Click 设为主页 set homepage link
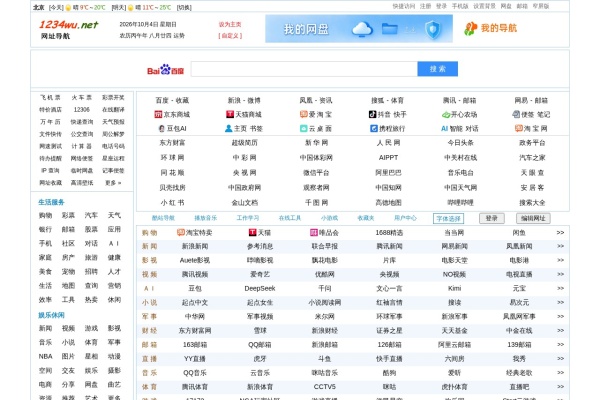Screen dimensions: 600x400 click(x=230, y=24)
